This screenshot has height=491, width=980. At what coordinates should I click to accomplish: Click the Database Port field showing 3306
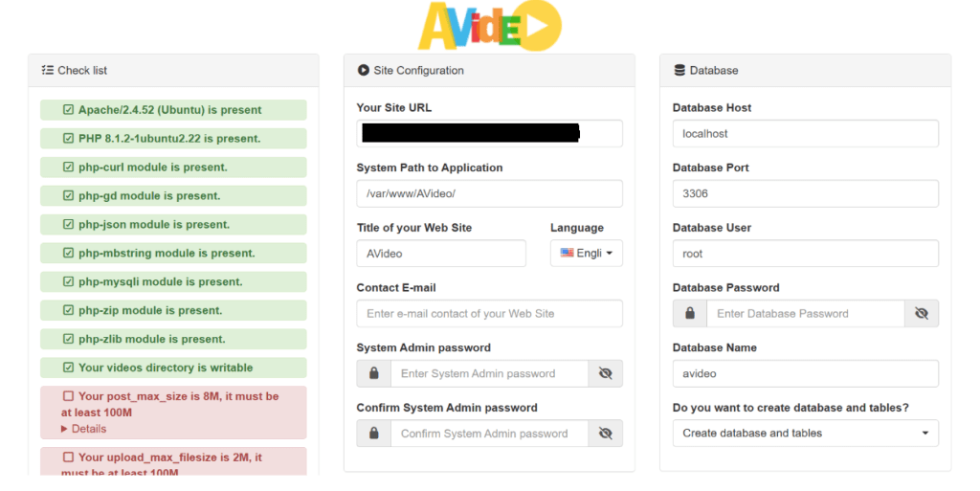pos(805,193)
